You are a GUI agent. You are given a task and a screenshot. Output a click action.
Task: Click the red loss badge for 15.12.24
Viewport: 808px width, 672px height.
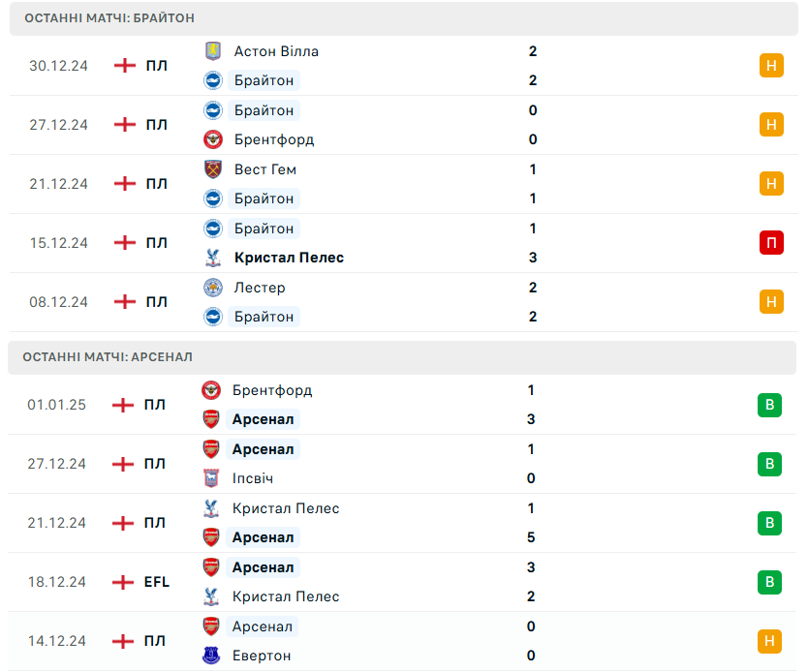(771, 243)
